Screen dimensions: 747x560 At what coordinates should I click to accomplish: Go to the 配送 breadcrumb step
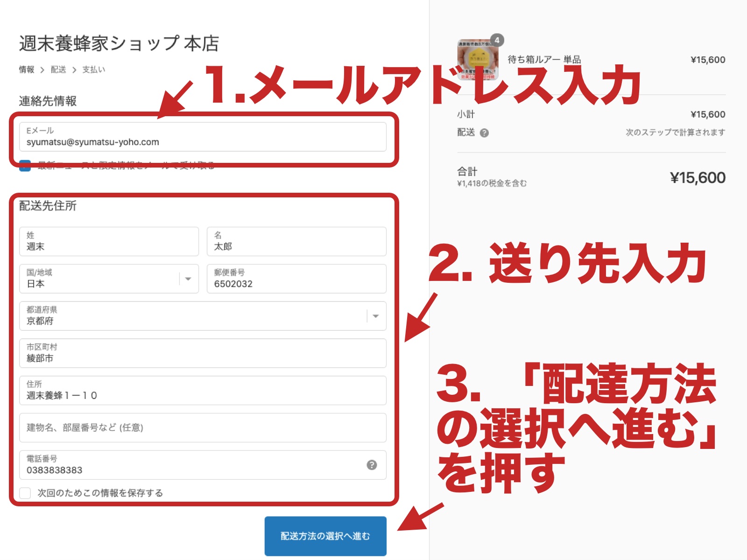coord(58,70)
